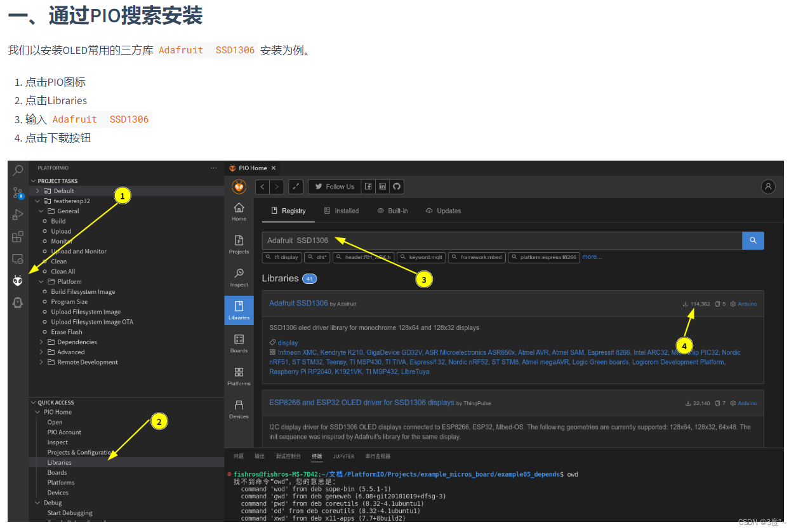
Task: Open Source Control view with badge
Action: tap(18, 193)
